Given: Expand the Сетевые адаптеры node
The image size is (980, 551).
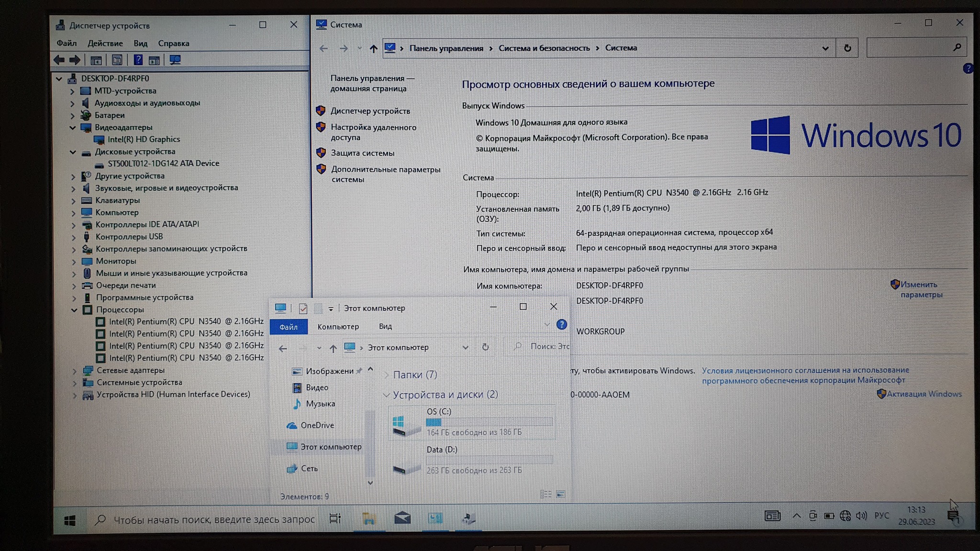Looking at the screenshot, I should 75,370.
